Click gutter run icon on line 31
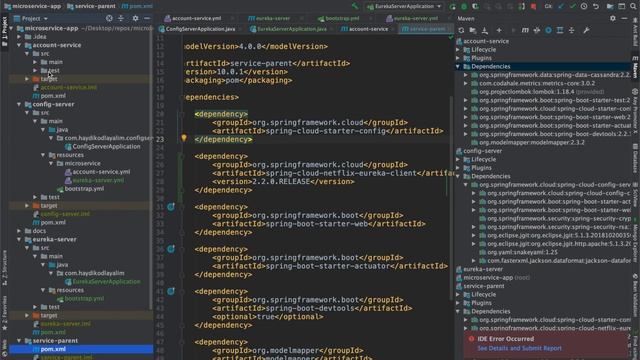 (171, 207)
